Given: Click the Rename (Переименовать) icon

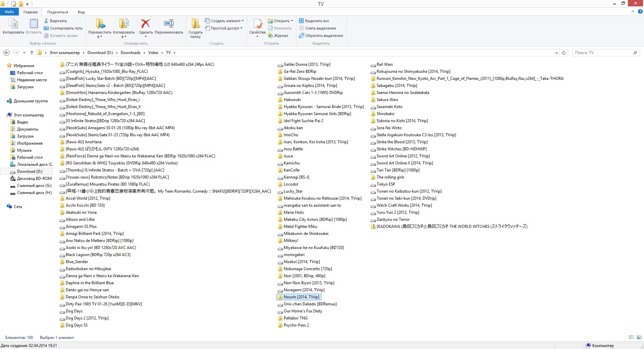Looking at the screenshot, I should click(169, 23).
